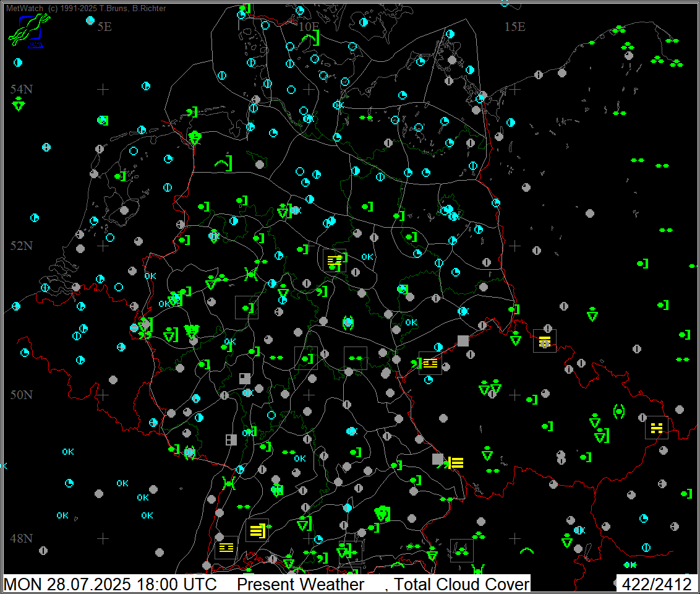Click the 52N latitude label
Viewport: 700px width, 594px height.
pyautogui.click(x=22, y=246)
